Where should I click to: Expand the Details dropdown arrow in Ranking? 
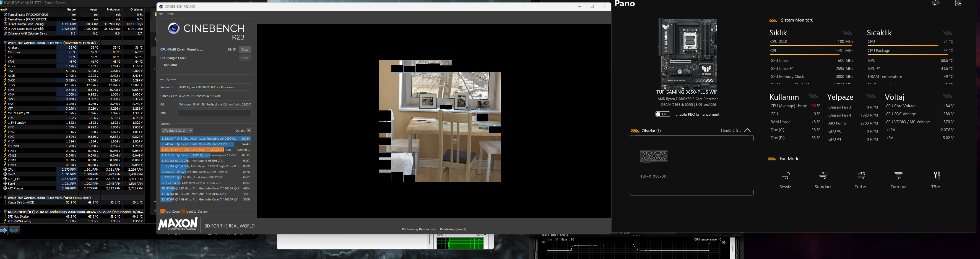(249, 131)
